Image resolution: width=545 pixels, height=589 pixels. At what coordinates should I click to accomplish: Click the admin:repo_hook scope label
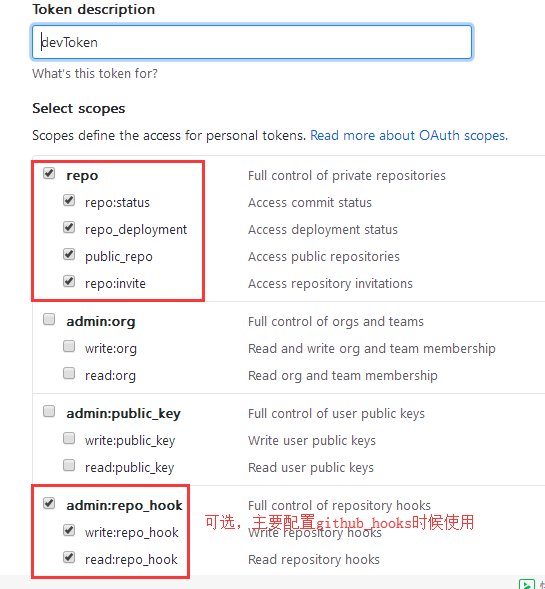124,506
